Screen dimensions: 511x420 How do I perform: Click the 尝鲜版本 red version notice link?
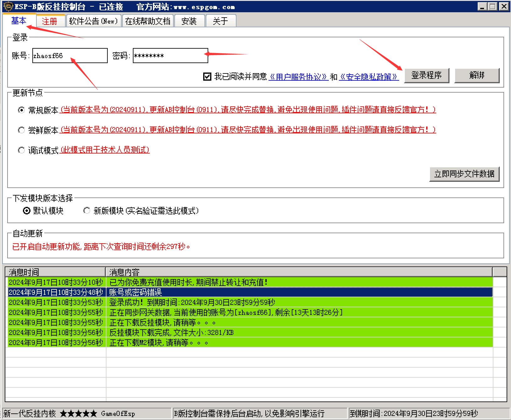tap(248, 130)
